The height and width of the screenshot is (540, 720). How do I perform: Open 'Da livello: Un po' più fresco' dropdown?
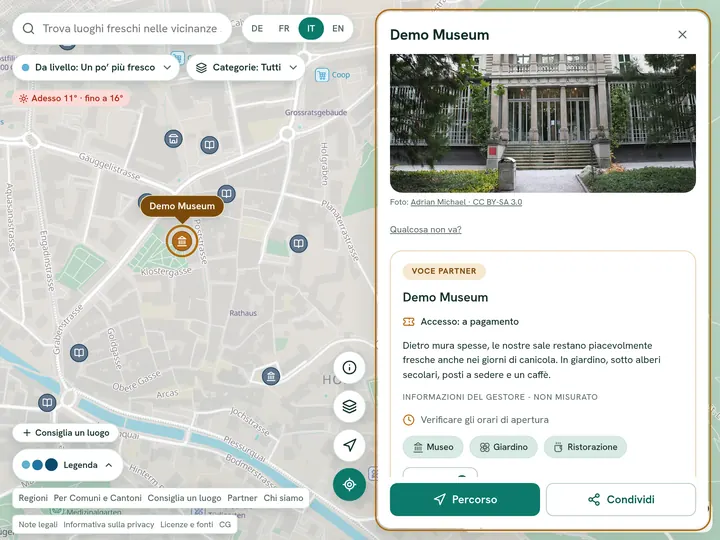[96, 68]
